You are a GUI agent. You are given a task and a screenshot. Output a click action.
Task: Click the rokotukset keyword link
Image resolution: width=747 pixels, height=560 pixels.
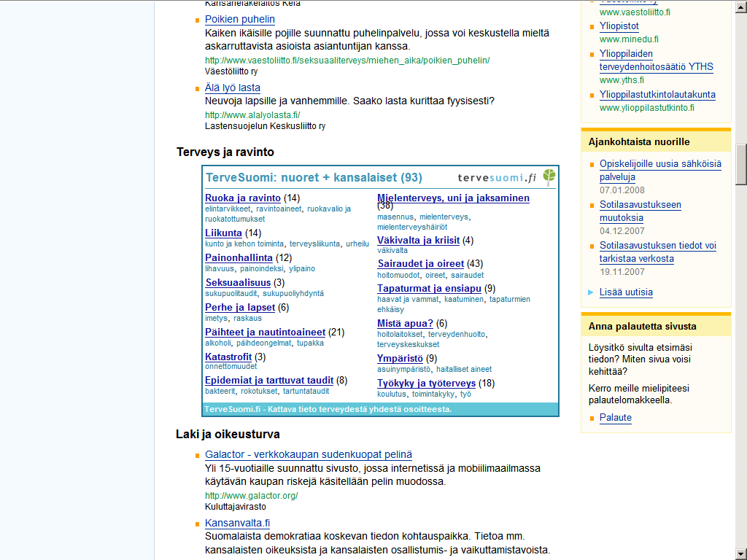click(x=259, y=392)
